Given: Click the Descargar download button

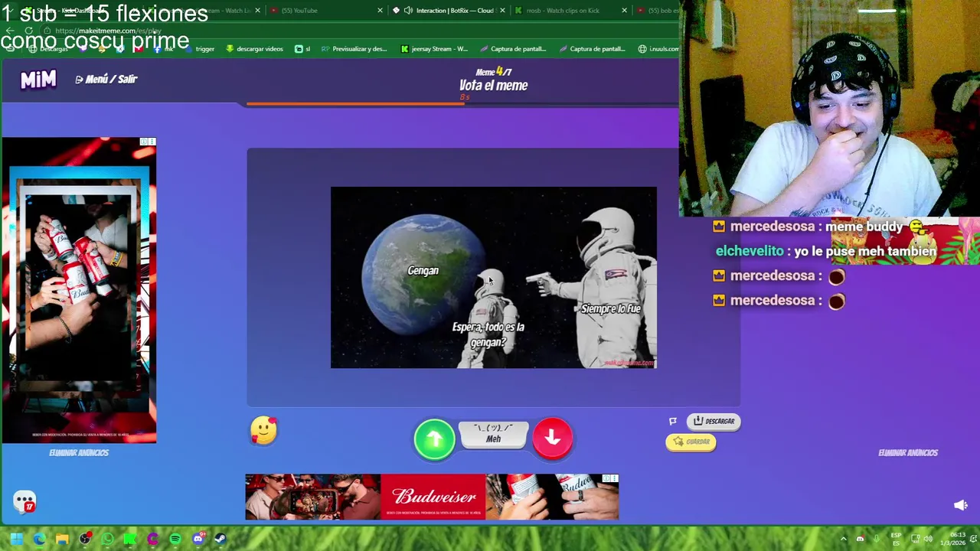Looking at the screenshot, I should tap(714, 421).
